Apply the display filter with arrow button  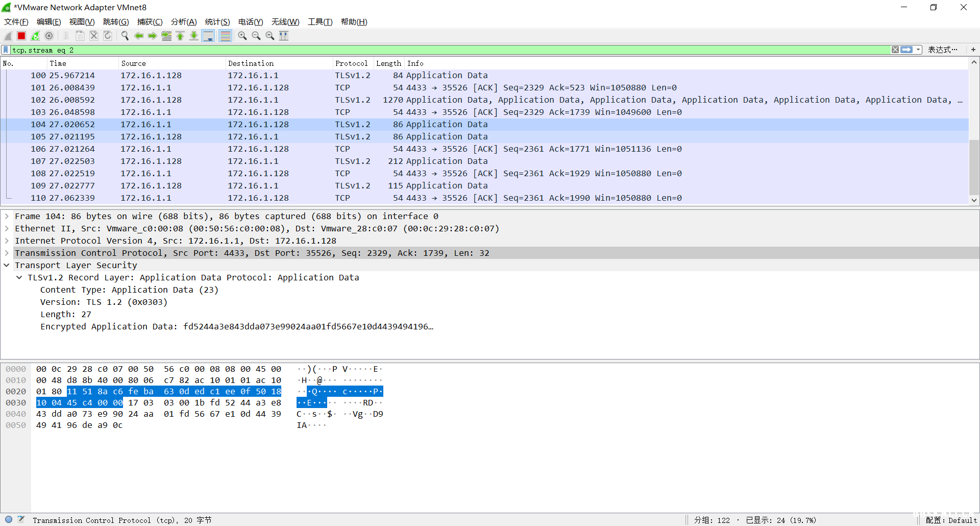[x=906, y=50]
